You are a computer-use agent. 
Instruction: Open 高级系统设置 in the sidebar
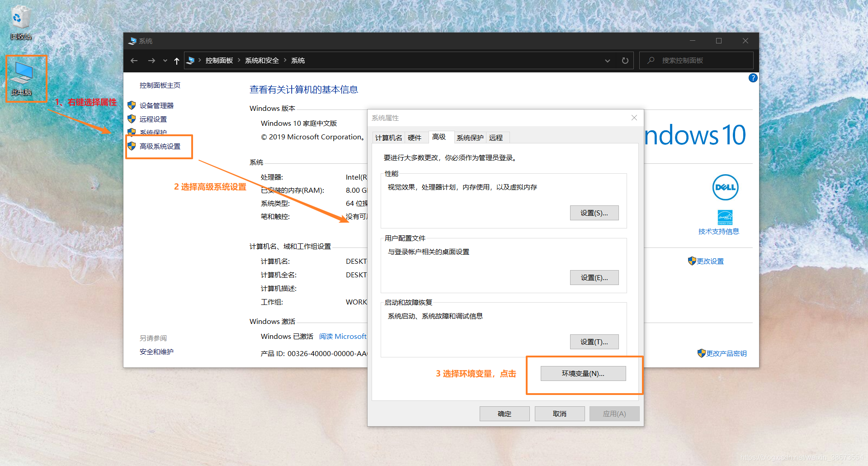160,147
